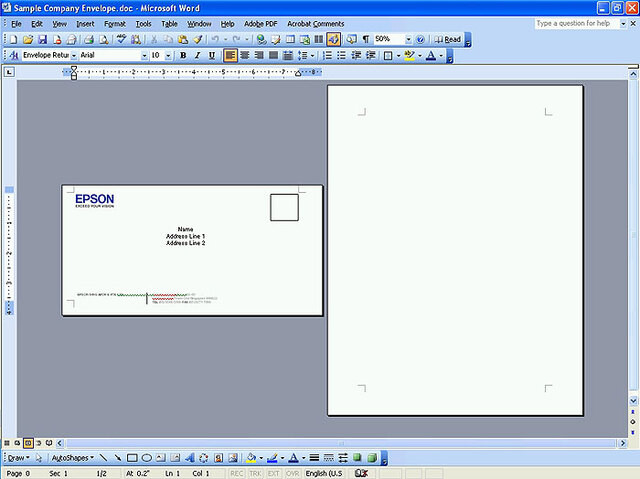
Task: Insert Clip Art from Drawing toolbar
Action: point(218,458)
